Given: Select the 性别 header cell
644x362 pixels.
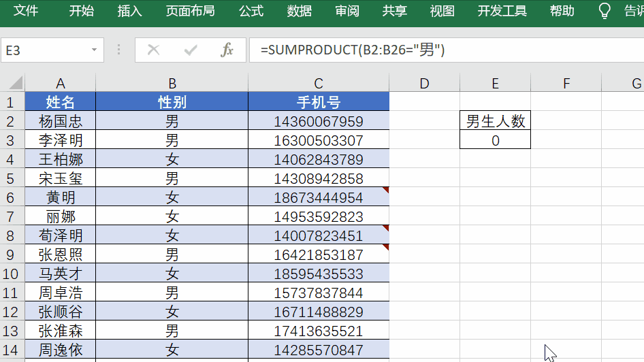Looking at the screenshot, I should point(172,102).
